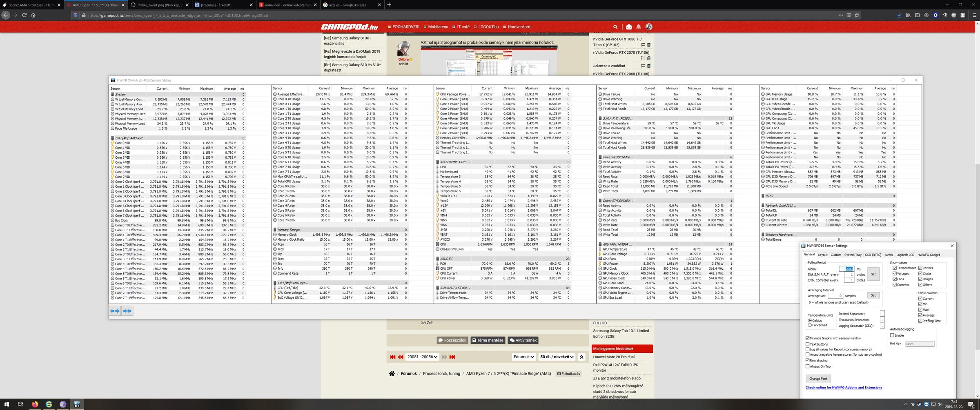This screenshot has height=410, width=980.
Task: Click the shrink arrows button in HWiNFO sensor window
Action: [x=127, y=311]
